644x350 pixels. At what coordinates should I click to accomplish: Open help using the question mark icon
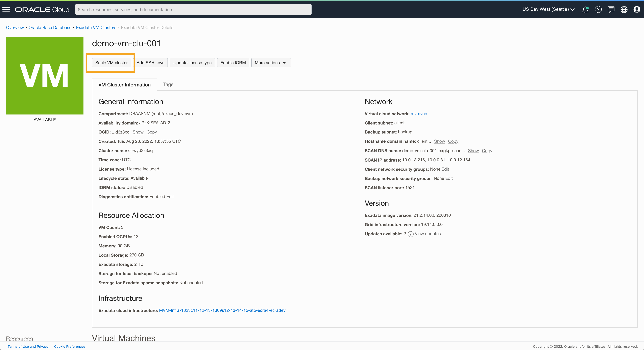coord(598,9)
